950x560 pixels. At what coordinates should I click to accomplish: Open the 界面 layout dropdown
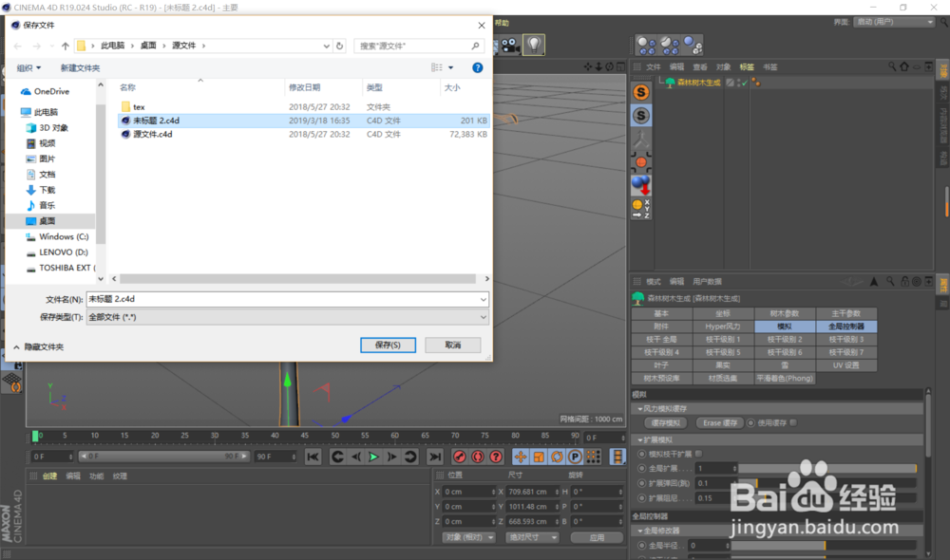pos(894,22)
